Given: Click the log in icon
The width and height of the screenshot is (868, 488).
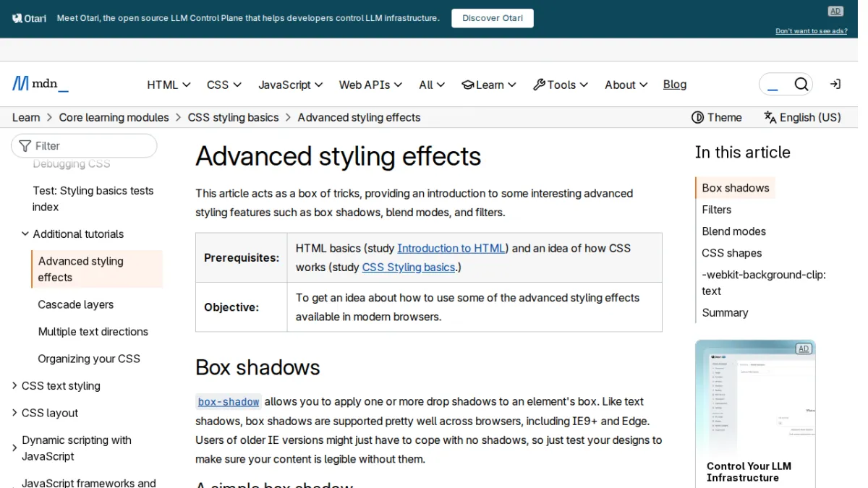Looking at the screenshot, I should click(835, 85).
